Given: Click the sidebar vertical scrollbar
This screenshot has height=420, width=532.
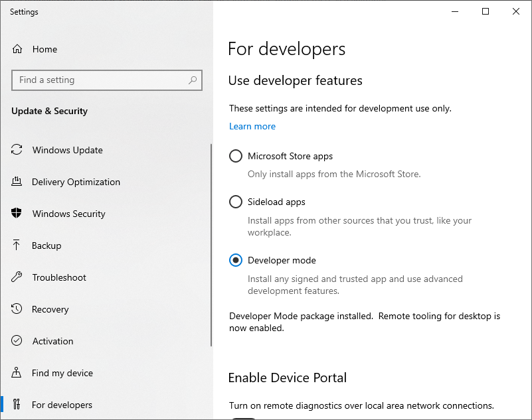Looking at the screenshot, I should tap(211, 245).
